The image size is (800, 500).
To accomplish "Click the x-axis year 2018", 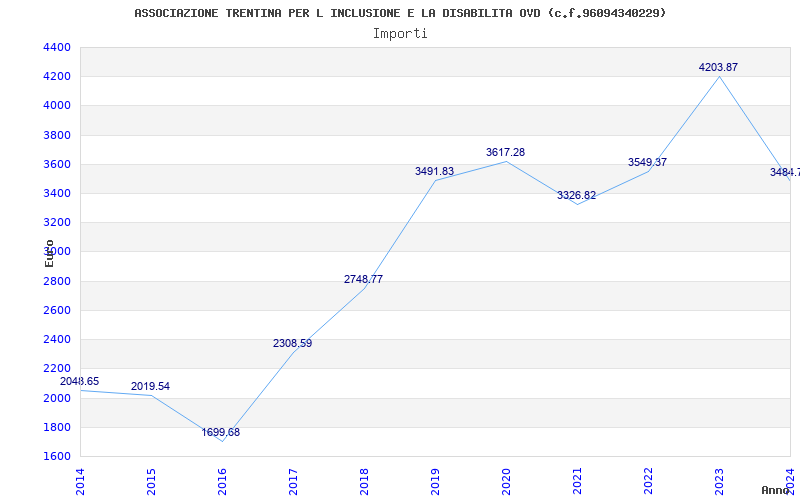I will (x=364, y=482).
